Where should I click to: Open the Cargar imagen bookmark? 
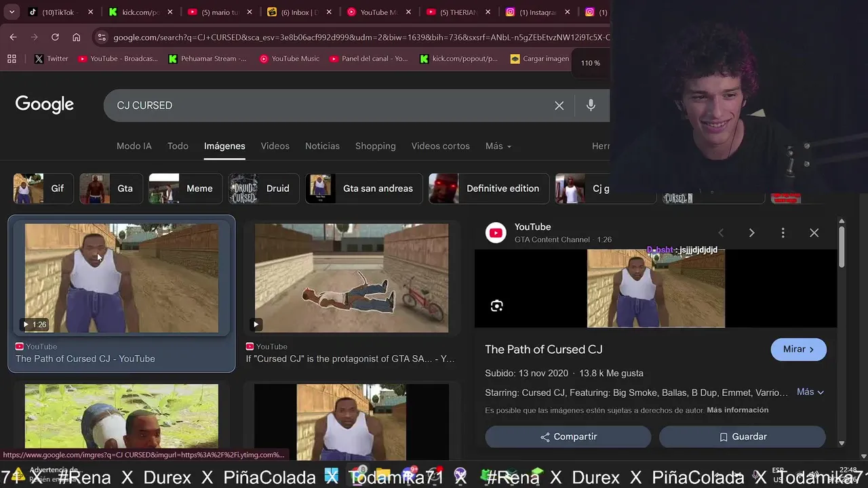(x=540, y=59)
